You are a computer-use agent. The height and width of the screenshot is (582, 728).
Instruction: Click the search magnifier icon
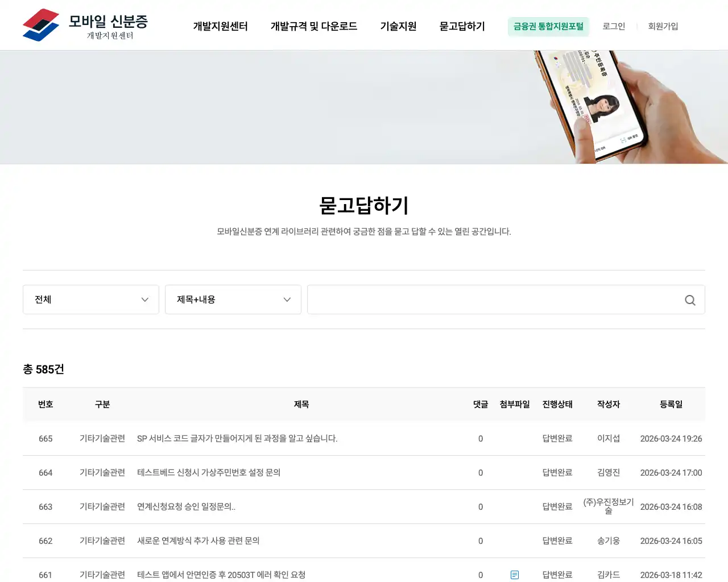point(690,300)
